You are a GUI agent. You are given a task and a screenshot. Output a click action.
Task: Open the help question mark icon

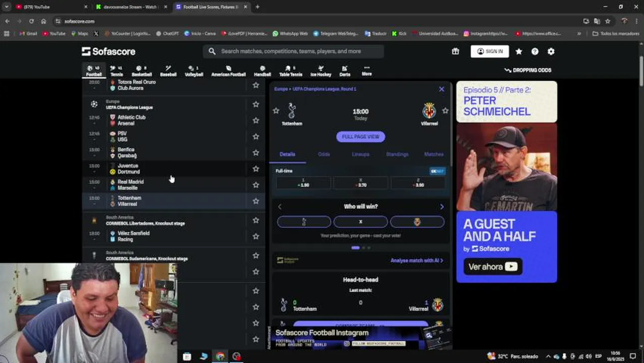(535, 51)
